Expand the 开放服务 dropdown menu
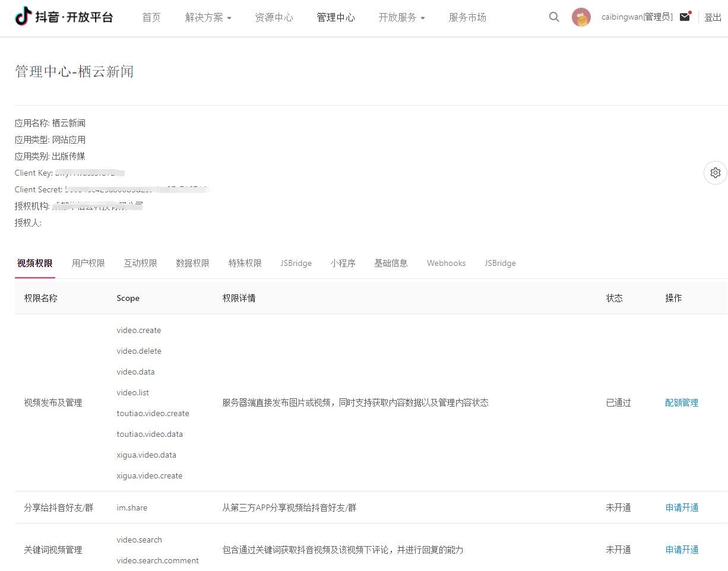This screenshot has width=728, height=571. click(x=401, y=18)
